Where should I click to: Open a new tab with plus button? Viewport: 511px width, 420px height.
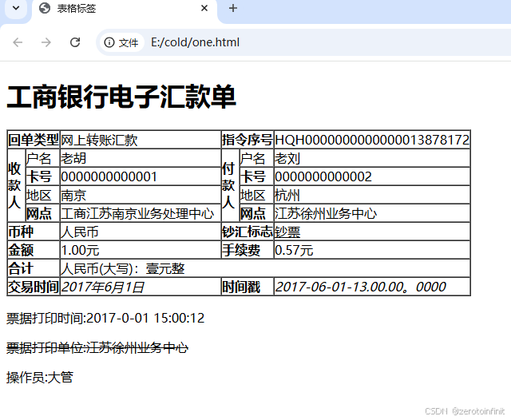[233, 9]
